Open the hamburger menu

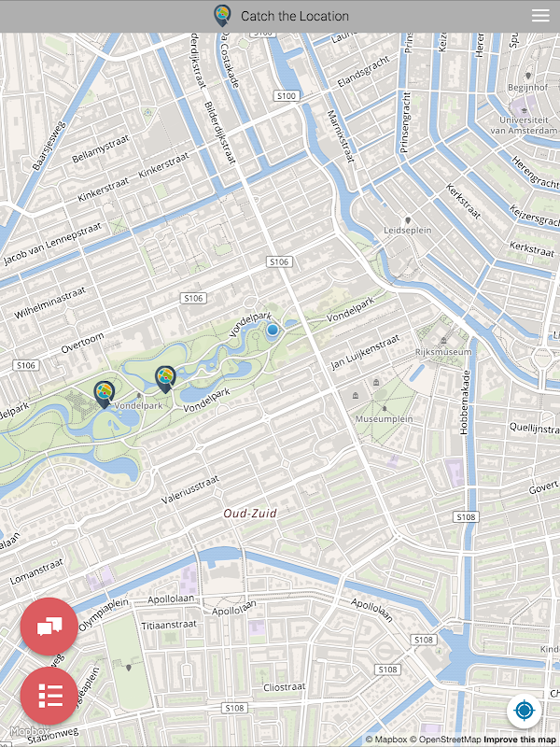(x=540, y=16)
